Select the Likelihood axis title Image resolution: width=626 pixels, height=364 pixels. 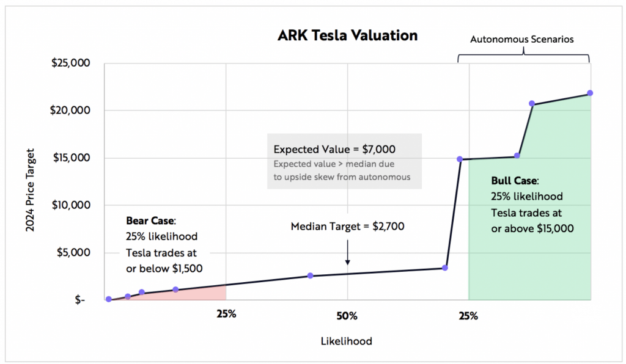[347, 341]
